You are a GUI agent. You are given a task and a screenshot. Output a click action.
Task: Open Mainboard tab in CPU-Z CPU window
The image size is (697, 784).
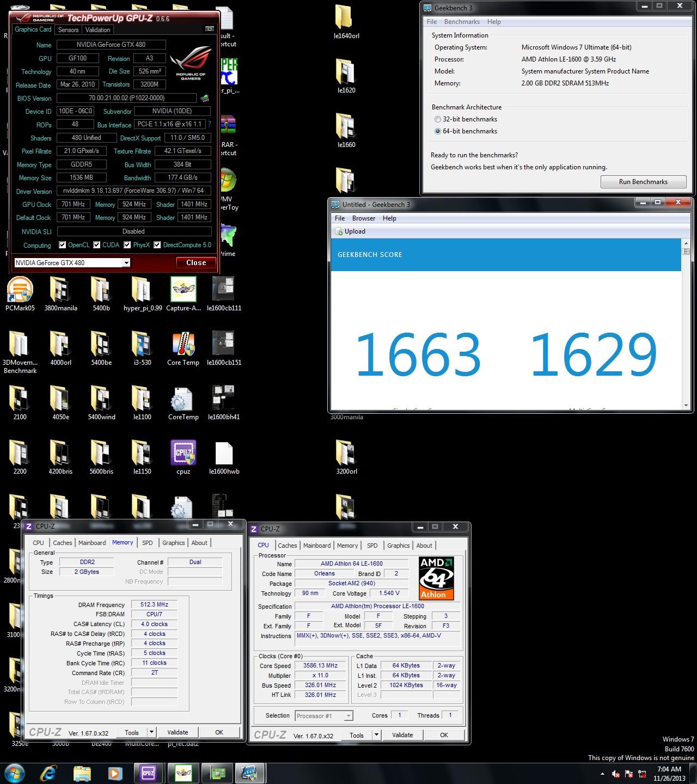tap(317, 546)
